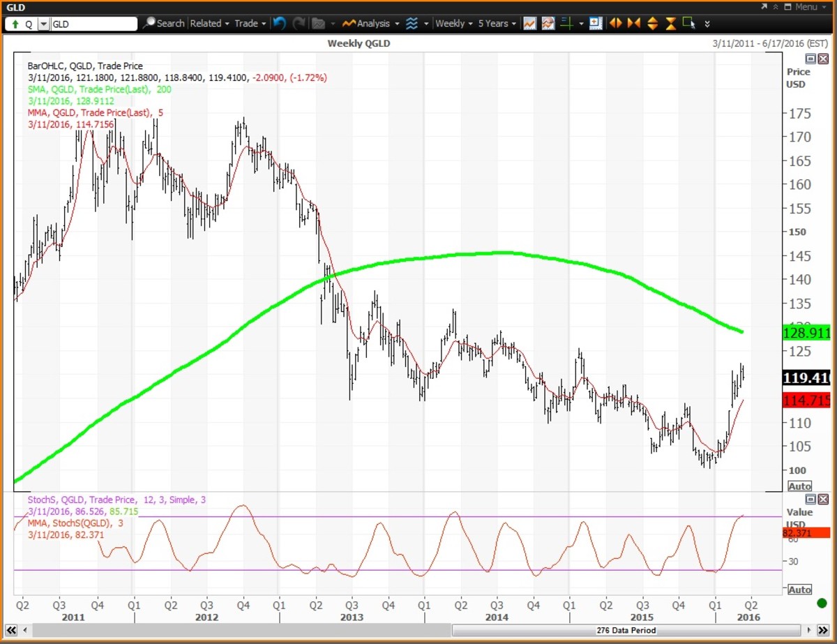This screenshot has width=837, height=644.
Task: Click the blue undo arrow icon
Action: click(x=279, y=23)
